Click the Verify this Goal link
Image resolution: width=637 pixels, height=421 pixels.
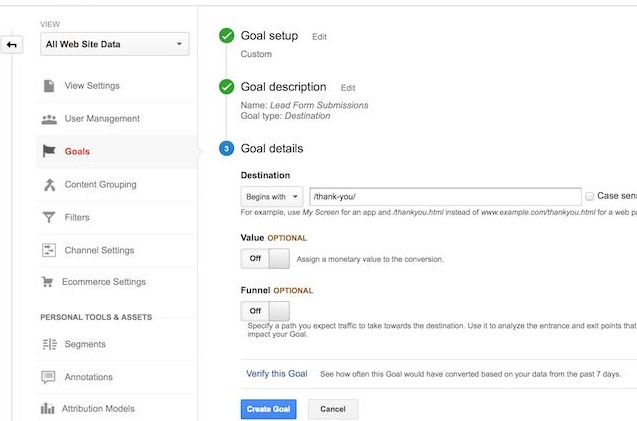point(277,374)
